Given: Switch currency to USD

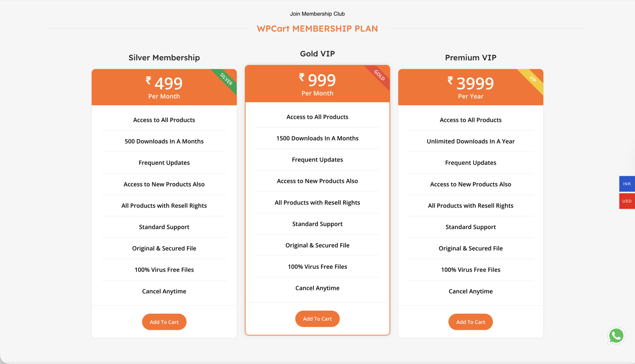Looking at the screenshot, I should point(627,201).
